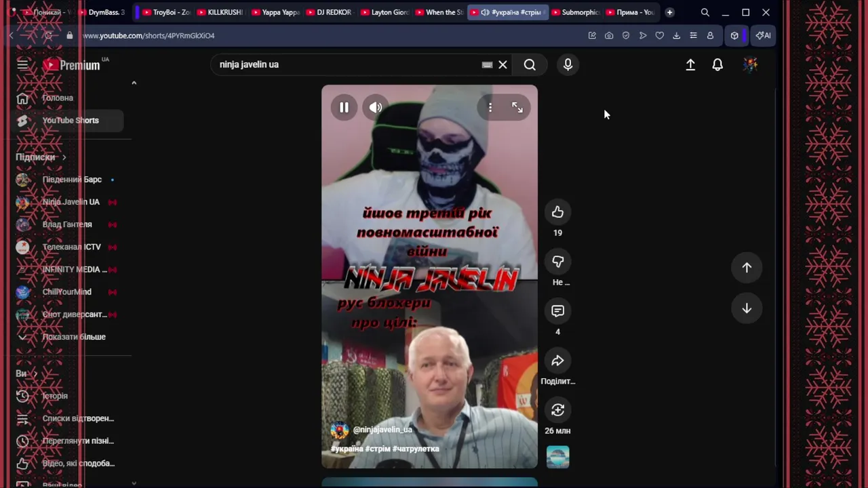Open YouTube hamburger guide menu
This screenshot has width=868, height=488.
[22, 64]
